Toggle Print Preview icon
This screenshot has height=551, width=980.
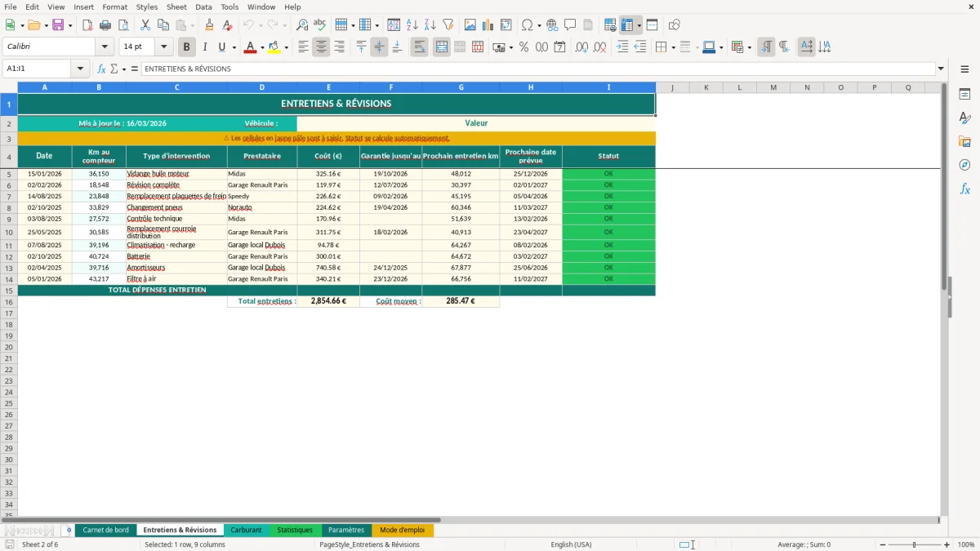(x=122, y=25)
